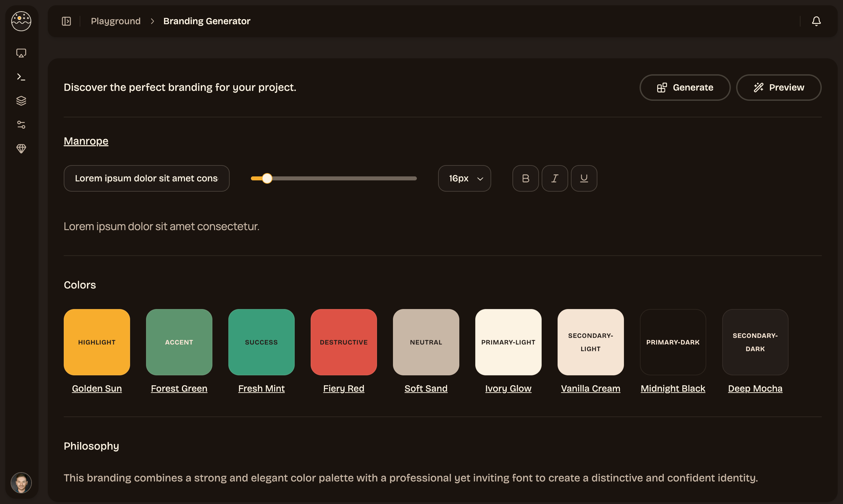The width and height of the screenshot is (843, 504).
Task: Open the terminal prompt sidebar icon
Action: tap(21, 77)
